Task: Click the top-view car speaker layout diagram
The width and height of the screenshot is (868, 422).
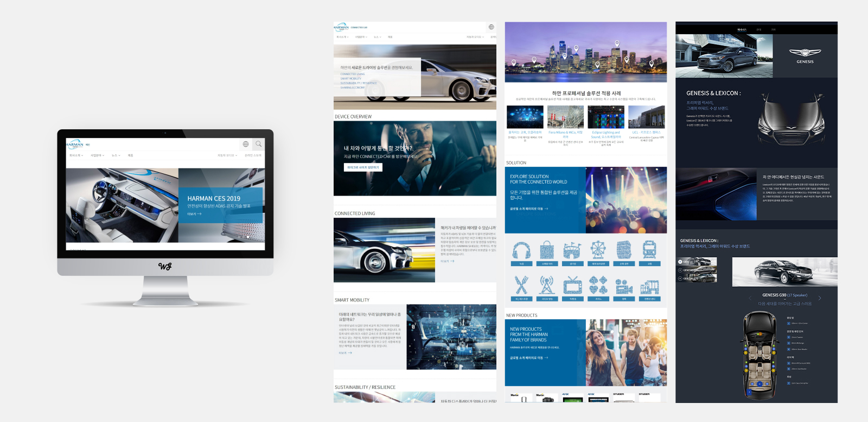Action: [x=760, y=356]
